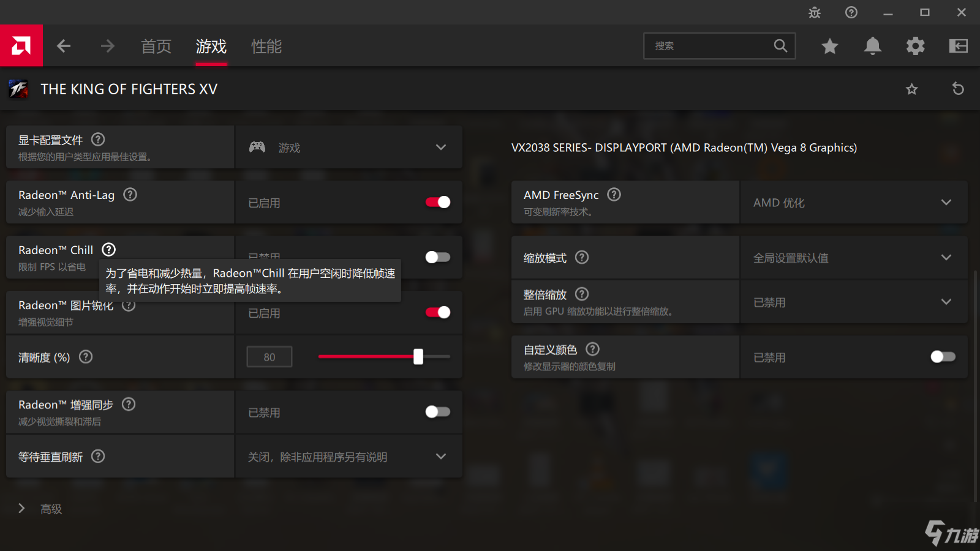Image resolution: width=980 pixels, height=551 pixels.
Task: Open the help question mark in title bar
Action: pos(851,12)
